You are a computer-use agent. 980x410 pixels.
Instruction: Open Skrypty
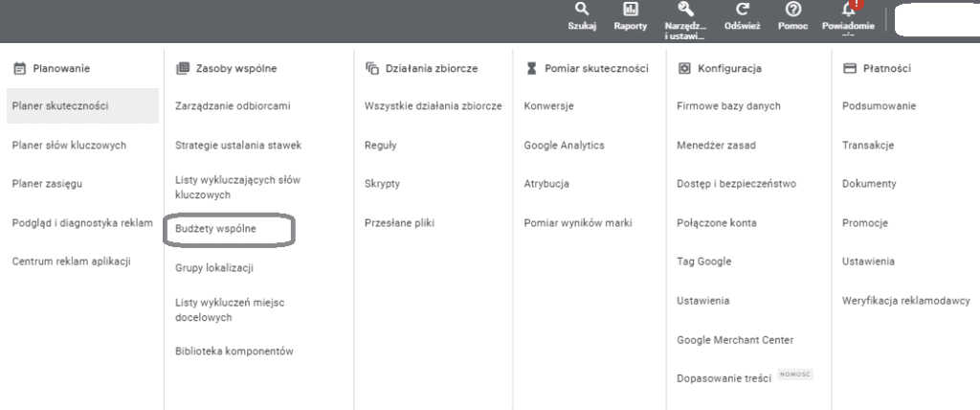click(x=382, y=184)
